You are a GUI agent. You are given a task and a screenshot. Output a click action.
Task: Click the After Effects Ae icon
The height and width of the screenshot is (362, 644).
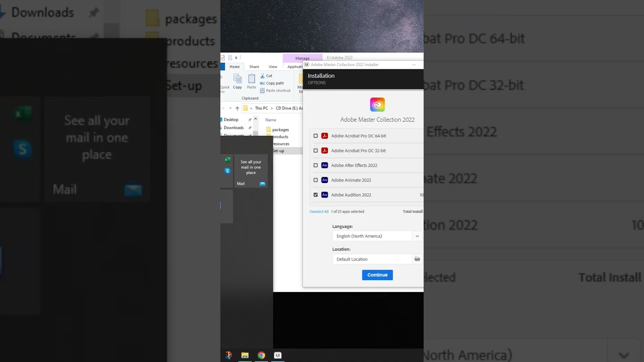click(x=325, y=165)
